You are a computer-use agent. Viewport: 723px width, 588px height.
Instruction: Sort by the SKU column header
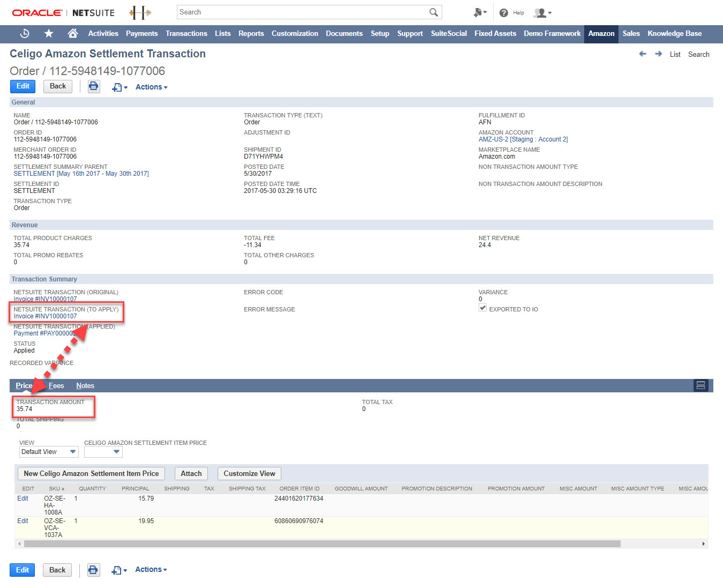56,488
